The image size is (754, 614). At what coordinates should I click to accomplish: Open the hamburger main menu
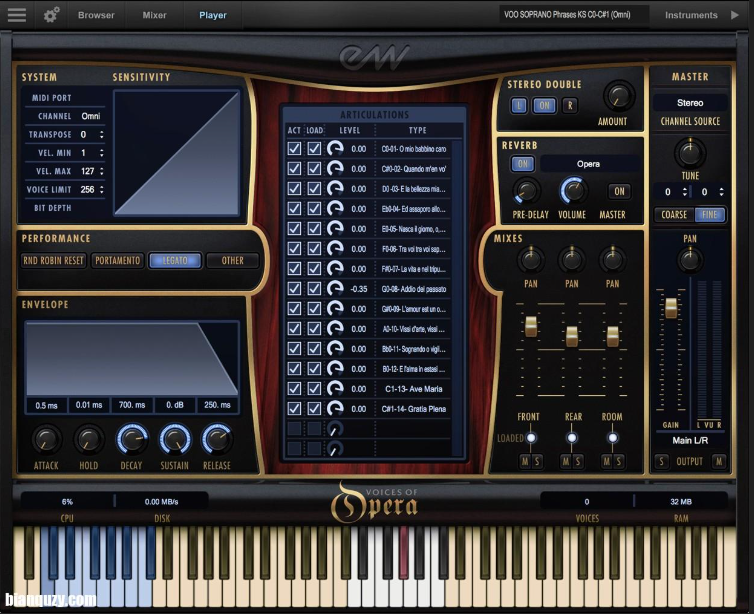[17, 14]
